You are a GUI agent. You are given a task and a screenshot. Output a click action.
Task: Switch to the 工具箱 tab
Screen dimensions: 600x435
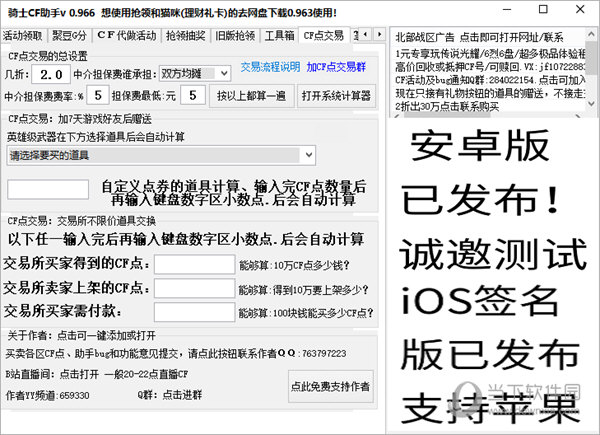pyautogui.click(x=279, y=36)
